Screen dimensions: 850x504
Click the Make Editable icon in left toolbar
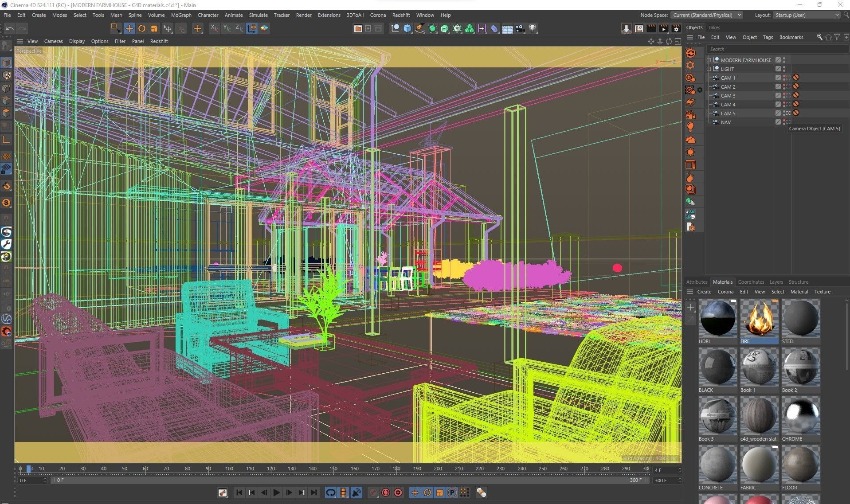(6, 45)
